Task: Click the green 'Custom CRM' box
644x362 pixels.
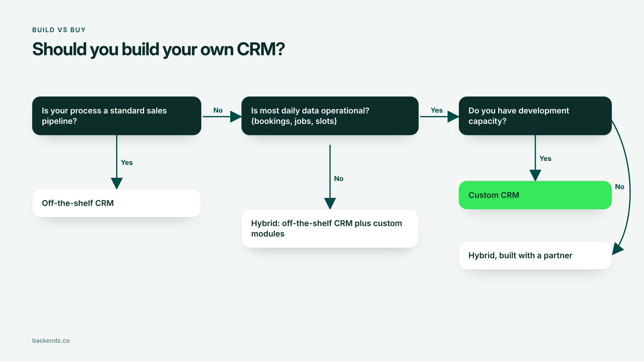Action: (x=535, y=195)
